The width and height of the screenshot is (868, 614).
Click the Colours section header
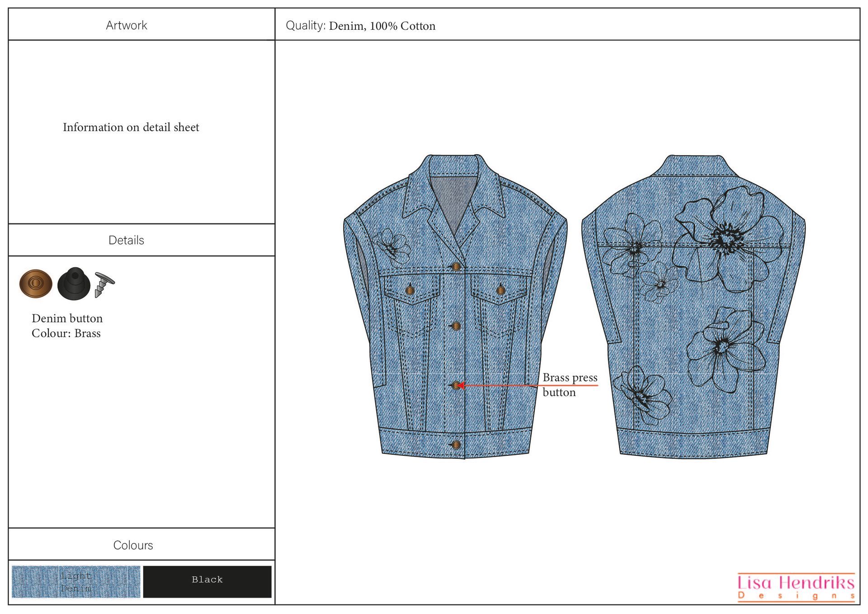(133, 545)
